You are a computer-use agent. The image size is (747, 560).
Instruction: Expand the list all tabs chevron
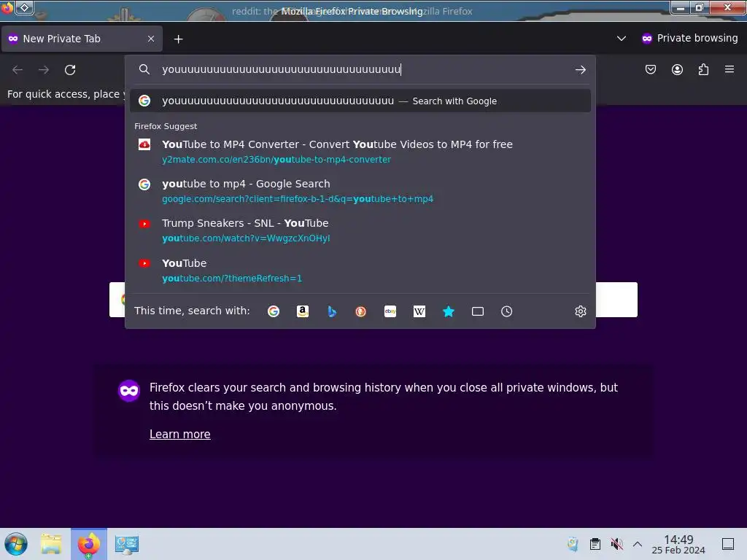(622, 38)
